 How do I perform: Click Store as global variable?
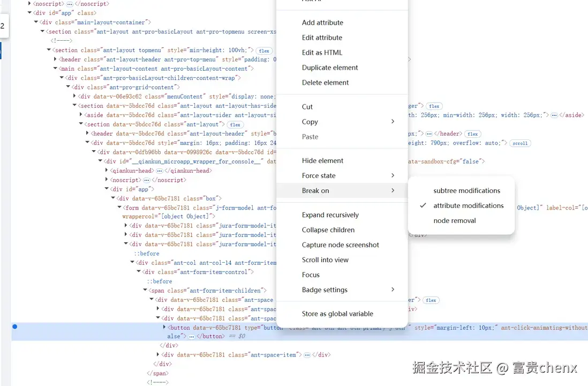tap(342, 314)
